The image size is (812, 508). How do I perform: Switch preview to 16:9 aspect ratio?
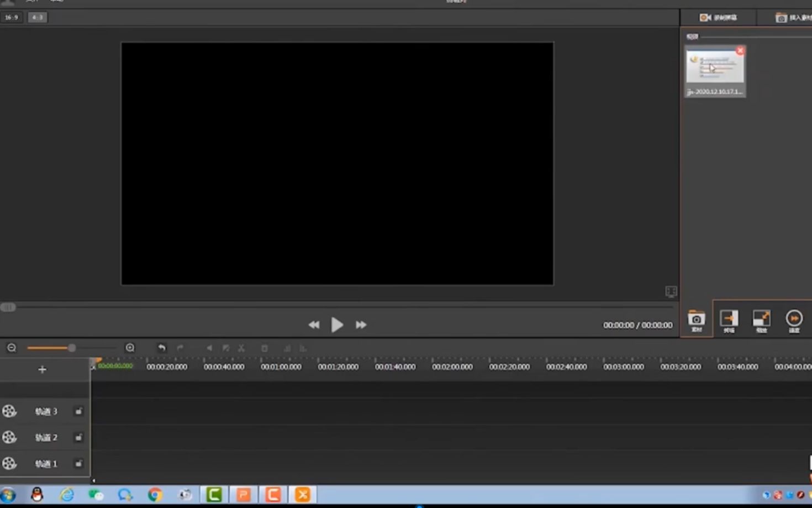(11, 17)
